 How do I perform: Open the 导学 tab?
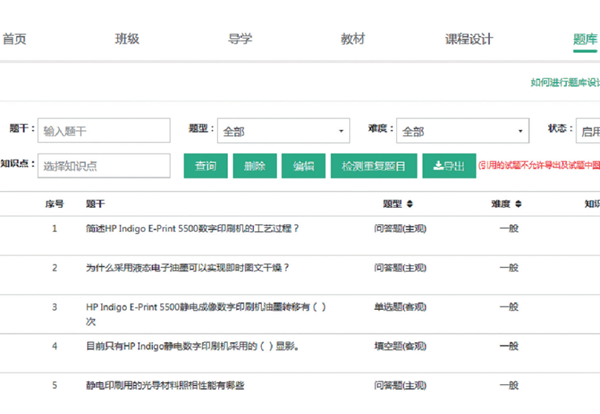[240, 39]
